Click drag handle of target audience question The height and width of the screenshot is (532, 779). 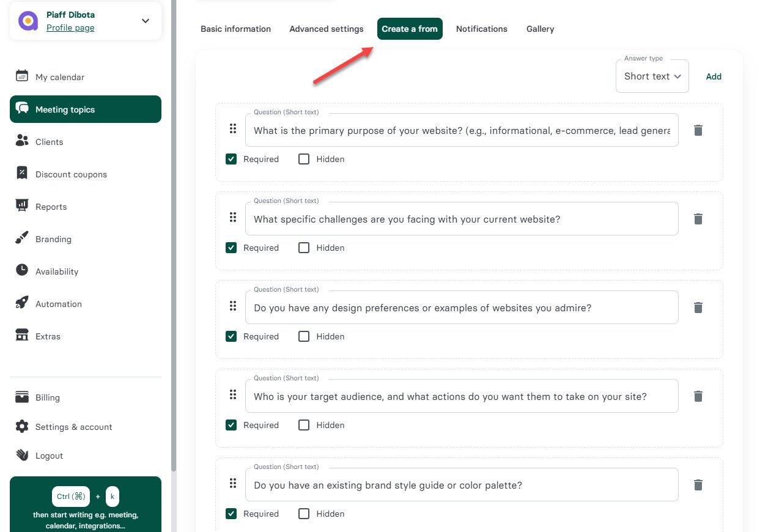point(232,396)
